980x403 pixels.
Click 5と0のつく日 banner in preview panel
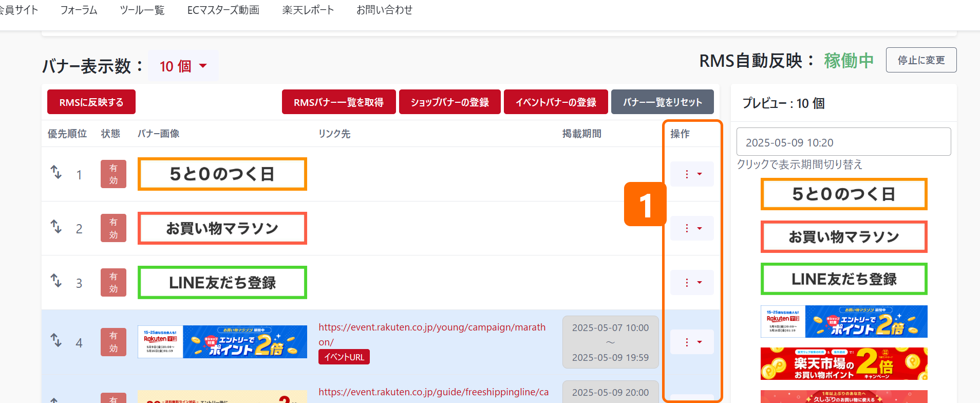pos(844,194)
